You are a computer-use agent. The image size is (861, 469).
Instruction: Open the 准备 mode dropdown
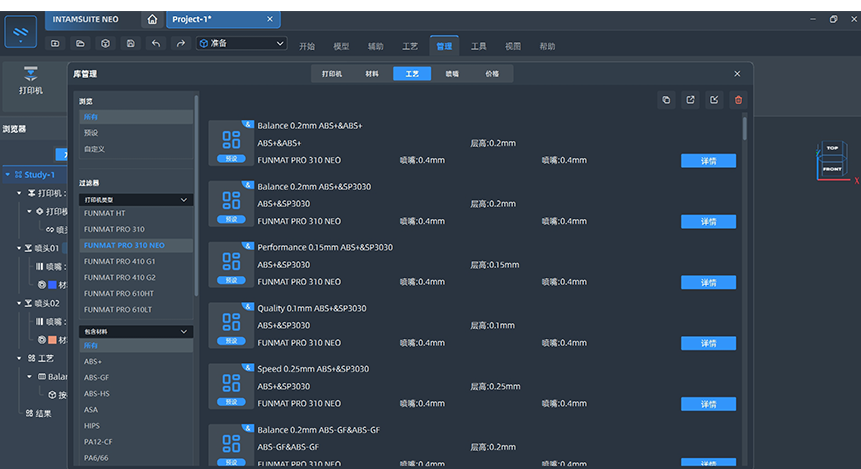[241, 44]
